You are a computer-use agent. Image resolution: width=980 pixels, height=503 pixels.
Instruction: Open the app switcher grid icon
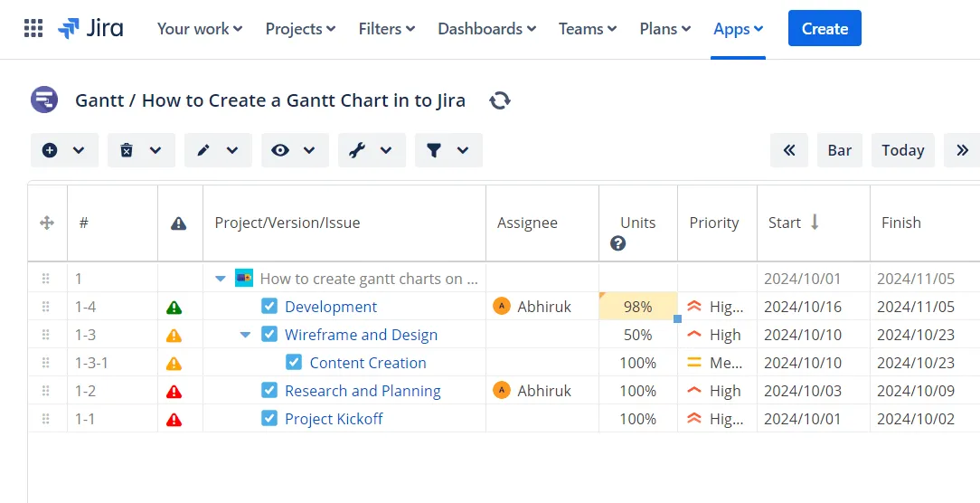(x=33, y=28)
